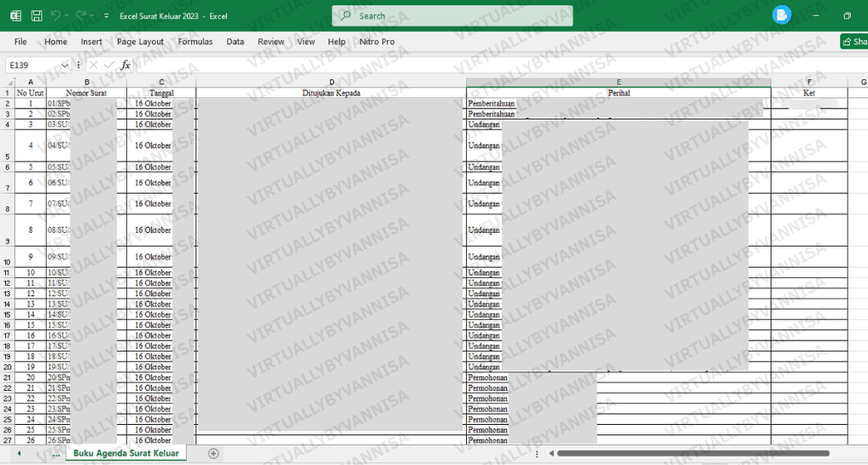Click the user account avatar icon

click(781, 15)
